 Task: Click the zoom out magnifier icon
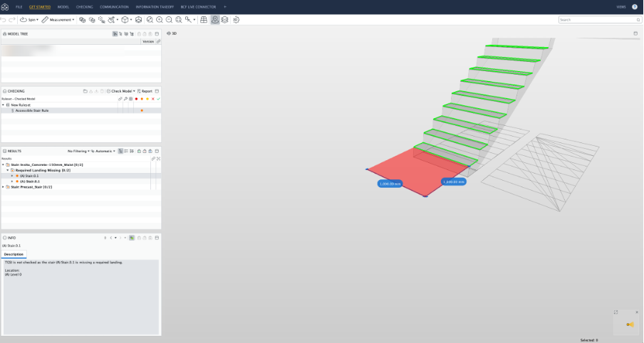coord(169,20)
